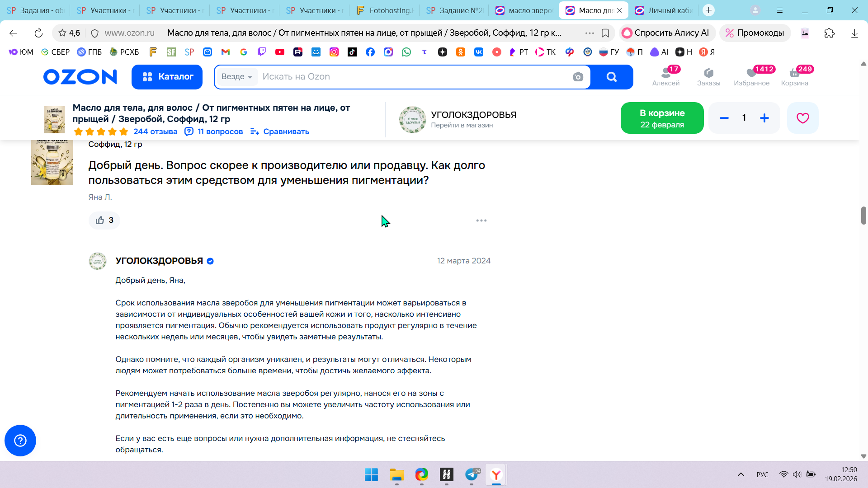Open the question's three-dot options menu
The image size is (868, 488).
tap(481, 221)
